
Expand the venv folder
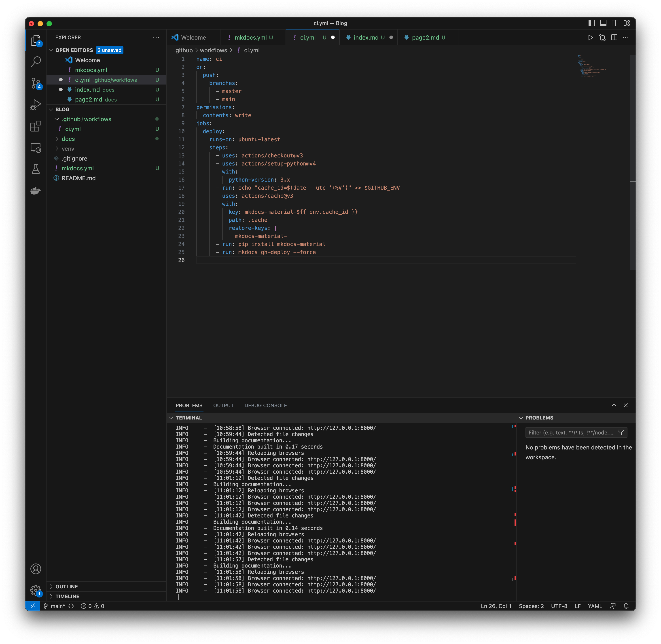57,148
